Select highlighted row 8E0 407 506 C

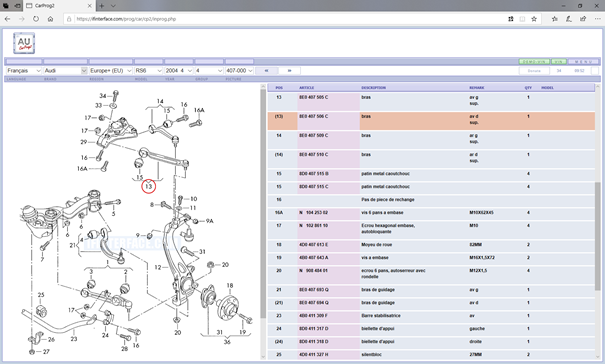point(431,120)
